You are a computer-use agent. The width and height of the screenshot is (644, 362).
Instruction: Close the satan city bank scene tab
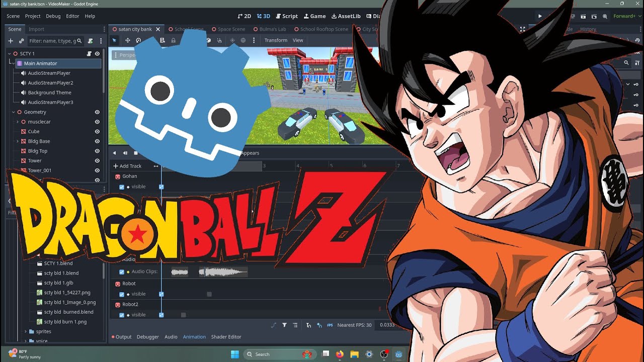point(158,29)
